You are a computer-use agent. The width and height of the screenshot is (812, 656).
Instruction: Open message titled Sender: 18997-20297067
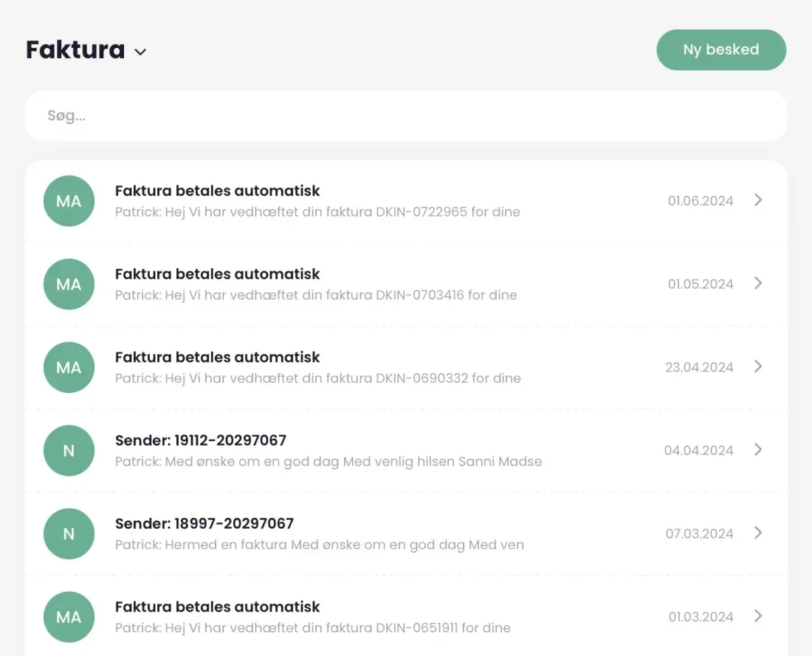(x=406, y=533)
